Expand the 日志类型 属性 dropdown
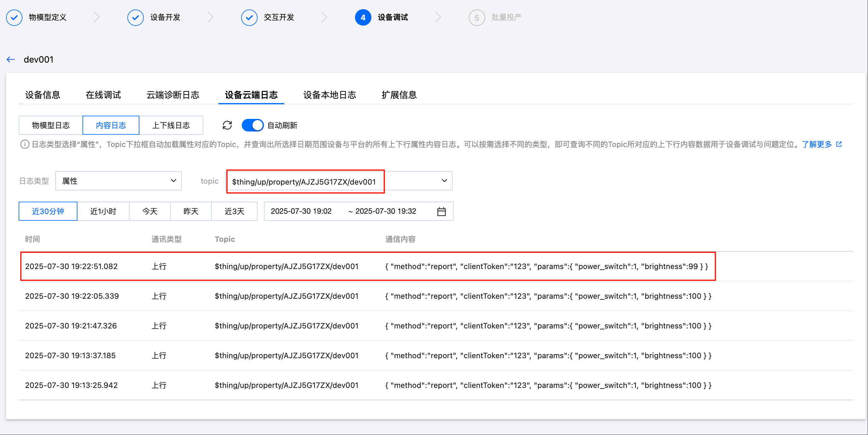The height and width of the screenshot is (435, 868). [118, 181]
